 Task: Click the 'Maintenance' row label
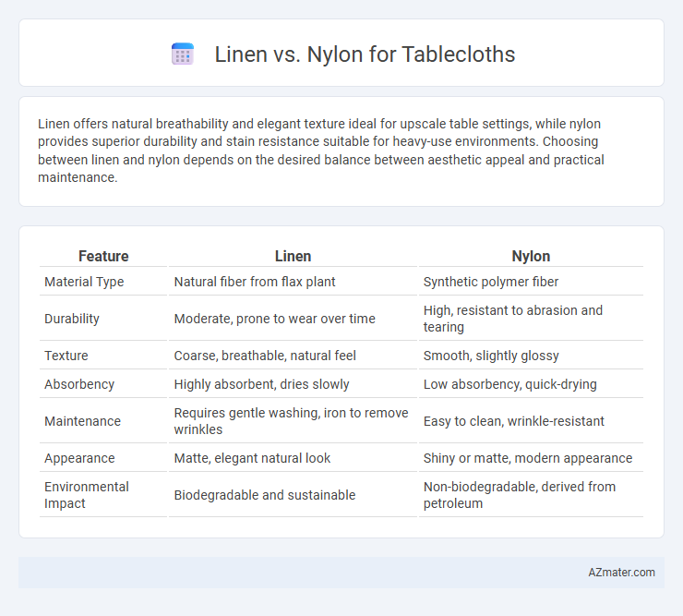tap(82, 421)
